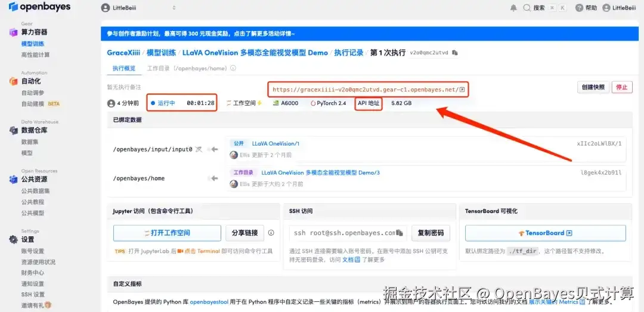Screen dimensions: 644x312
Task: Click 执行记录 breadcrumb link
Action: coord(349,53)
